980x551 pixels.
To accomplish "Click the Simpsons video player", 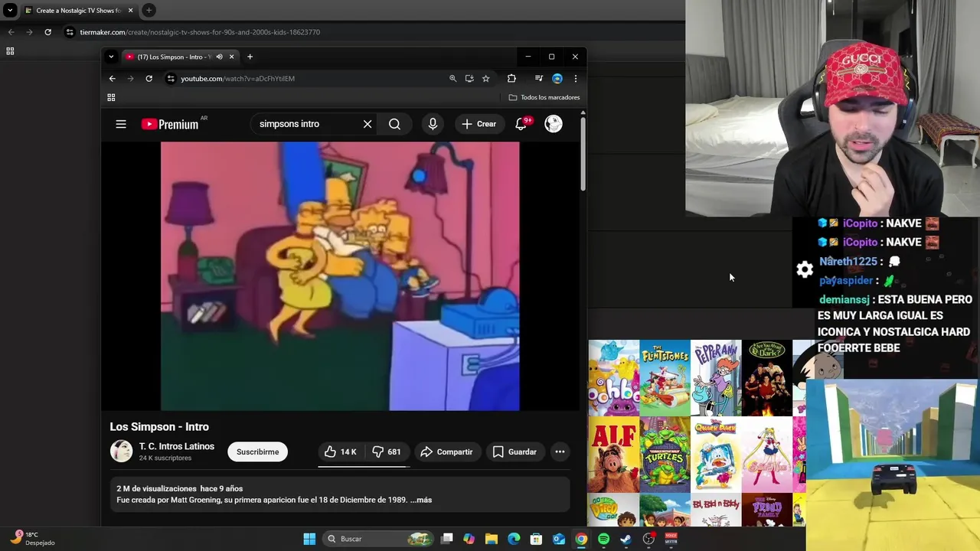I will [340, 276].
